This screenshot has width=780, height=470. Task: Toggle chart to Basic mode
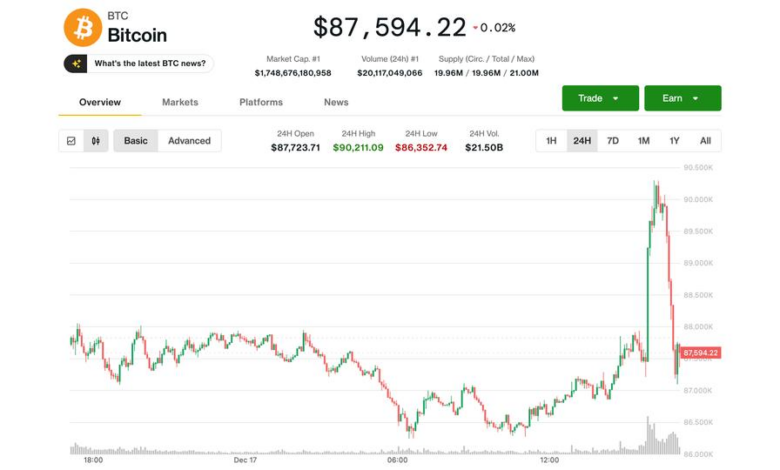(x=135, y=141)
